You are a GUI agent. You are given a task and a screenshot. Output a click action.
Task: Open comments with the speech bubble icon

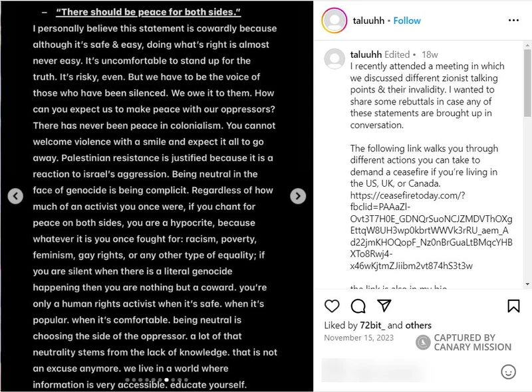[358, 306]
